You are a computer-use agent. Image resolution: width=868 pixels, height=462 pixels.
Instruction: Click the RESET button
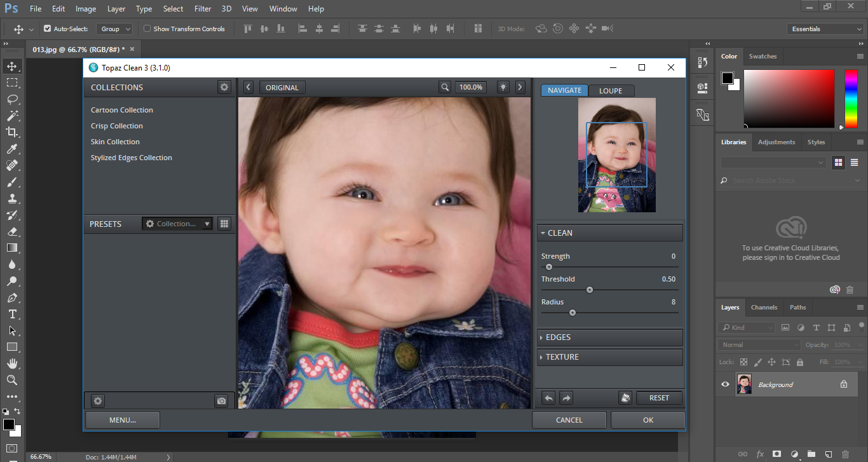click(x=659, y=398)
